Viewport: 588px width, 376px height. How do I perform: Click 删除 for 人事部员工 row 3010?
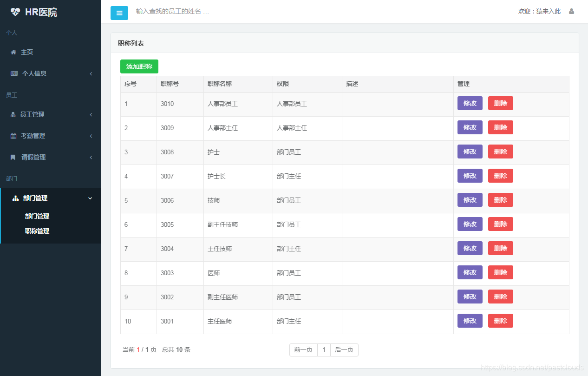coord(501,103)
